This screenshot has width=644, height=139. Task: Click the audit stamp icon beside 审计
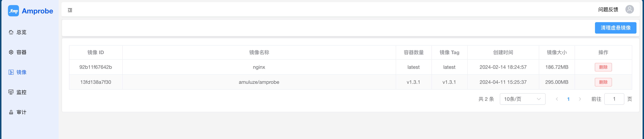[x=11, y=112]
